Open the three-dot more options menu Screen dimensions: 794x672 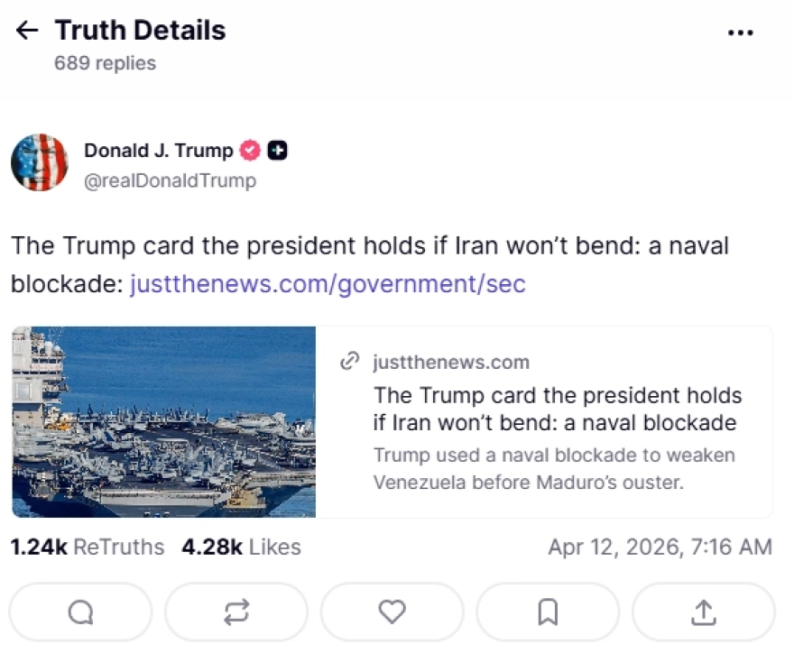740,32
